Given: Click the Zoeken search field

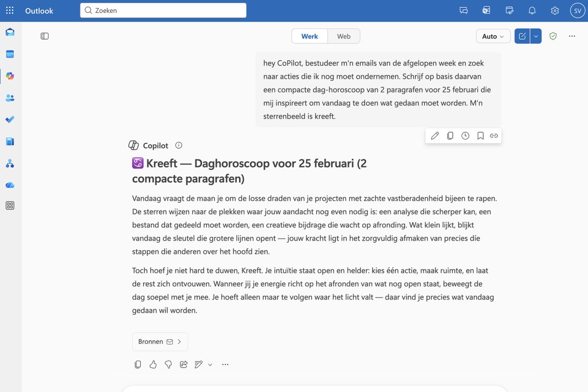Looking at the screenshot, I should 163,10.
